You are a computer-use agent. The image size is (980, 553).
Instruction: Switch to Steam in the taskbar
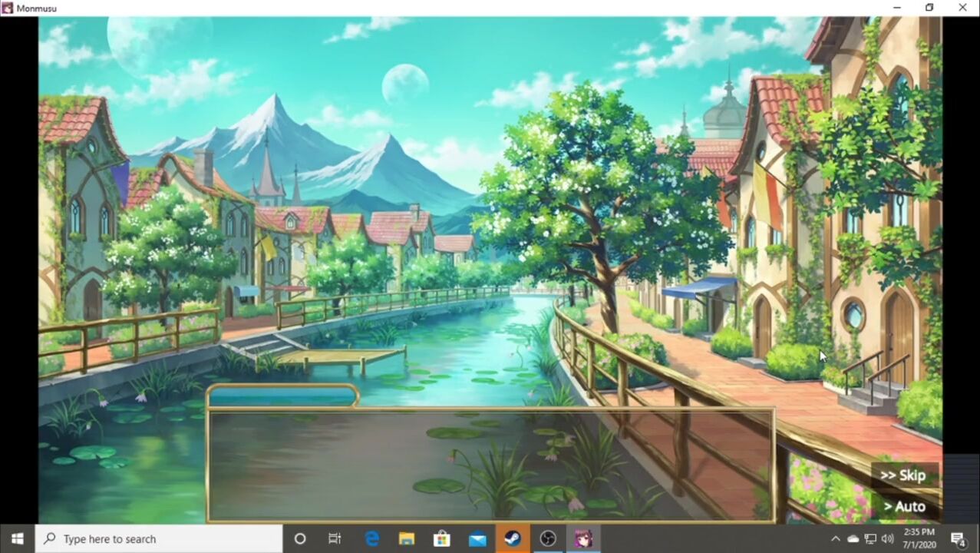tap(513, 538)
